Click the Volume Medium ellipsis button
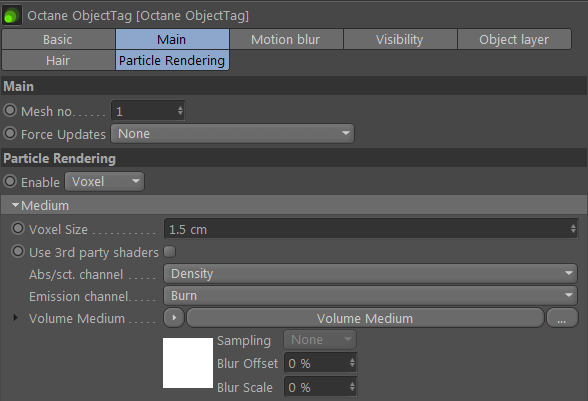This screenshot has height=401, width=588. click(562, 318)
